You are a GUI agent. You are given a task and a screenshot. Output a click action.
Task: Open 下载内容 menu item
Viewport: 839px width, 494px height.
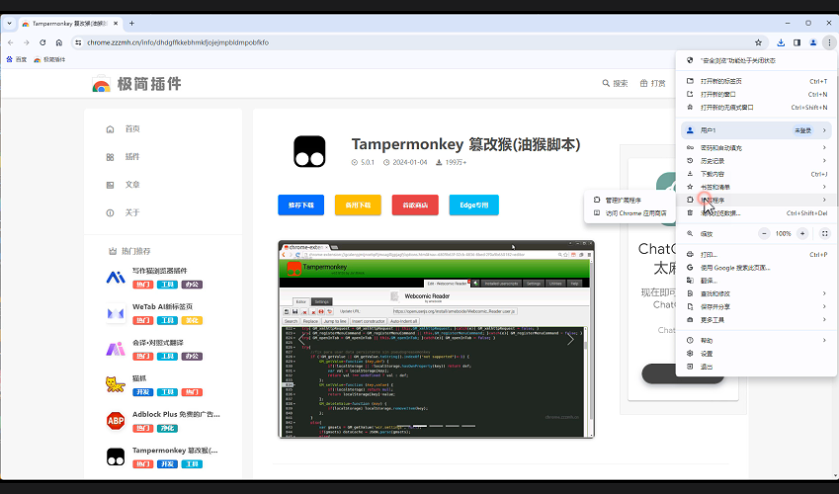[x=756, y=174]
